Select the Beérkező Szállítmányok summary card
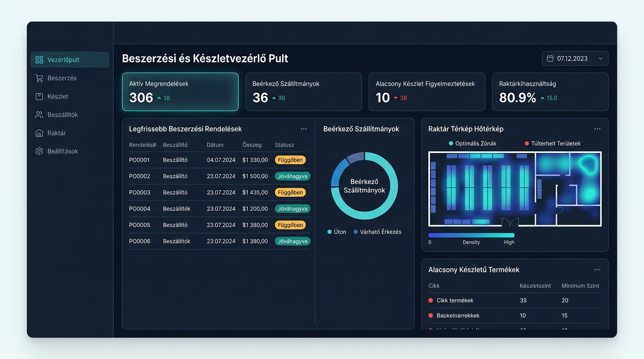 tap(304, 92)
